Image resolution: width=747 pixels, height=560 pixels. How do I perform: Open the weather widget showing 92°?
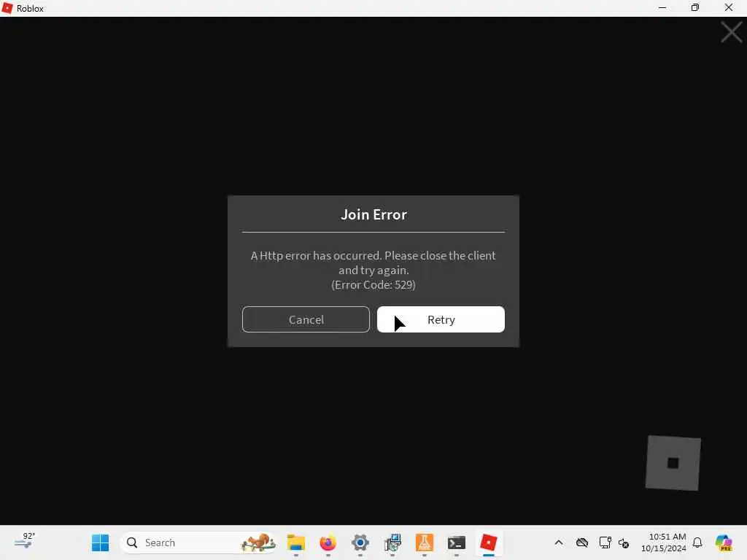click(25, 541)
